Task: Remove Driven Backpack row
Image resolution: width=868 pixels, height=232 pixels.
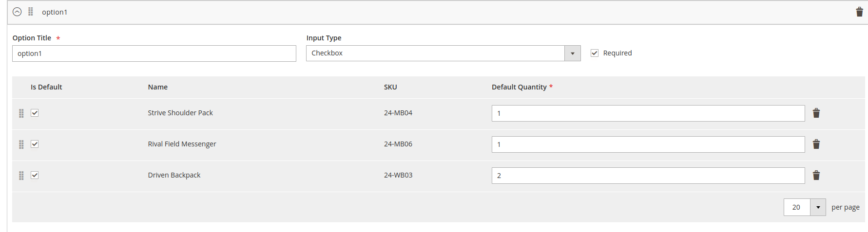Action: [816, 176]
